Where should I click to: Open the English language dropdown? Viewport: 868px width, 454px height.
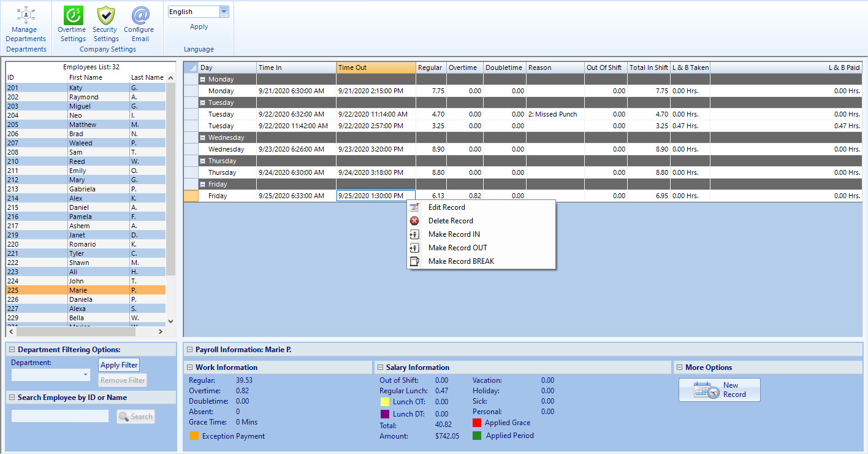pyautogui.click(x=223, y=12)
